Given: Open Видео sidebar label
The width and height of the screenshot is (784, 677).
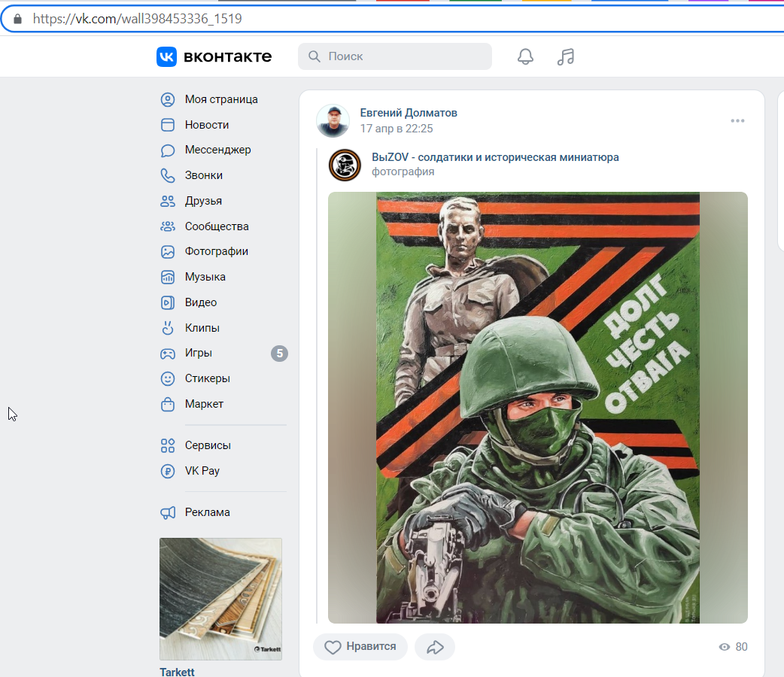Looking at the screenshot, I should click(x=201, y=302).
